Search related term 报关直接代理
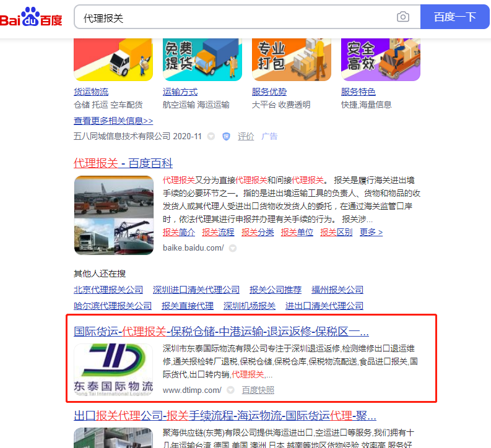Image resolution: width=491 pixels, height=448 pixels. (x=188, y=306)
